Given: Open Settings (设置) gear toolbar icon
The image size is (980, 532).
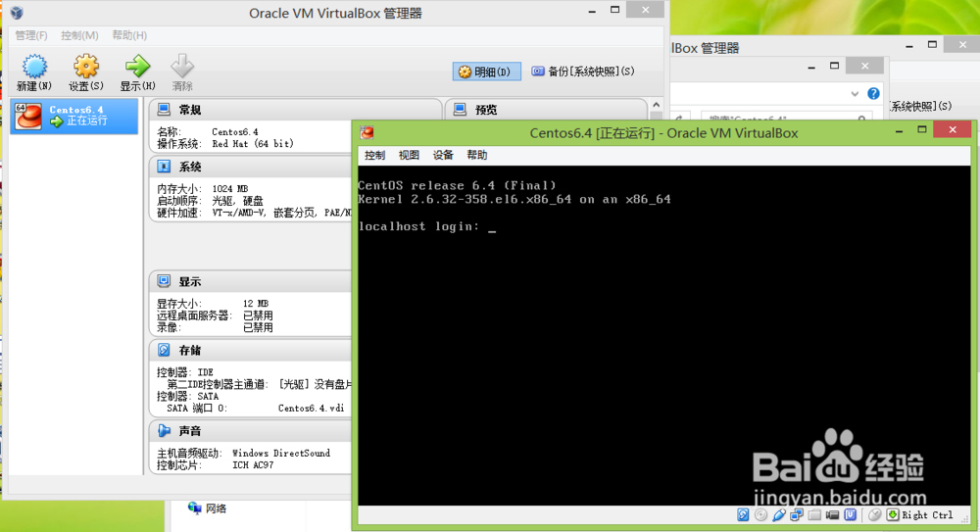Looking at the screenshot, I should [x=86, y=67].
